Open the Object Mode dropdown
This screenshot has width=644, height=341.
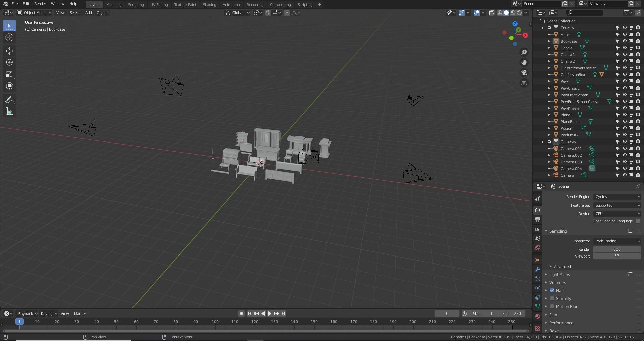coord(34,13)
